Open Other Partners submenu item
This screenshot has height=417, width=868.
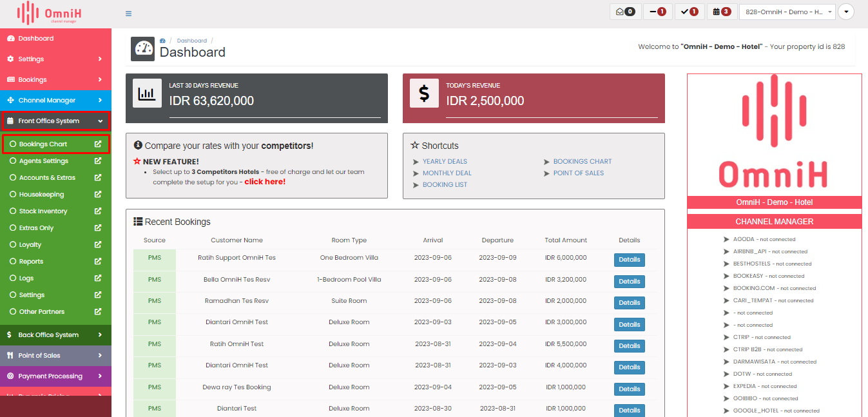42,312
